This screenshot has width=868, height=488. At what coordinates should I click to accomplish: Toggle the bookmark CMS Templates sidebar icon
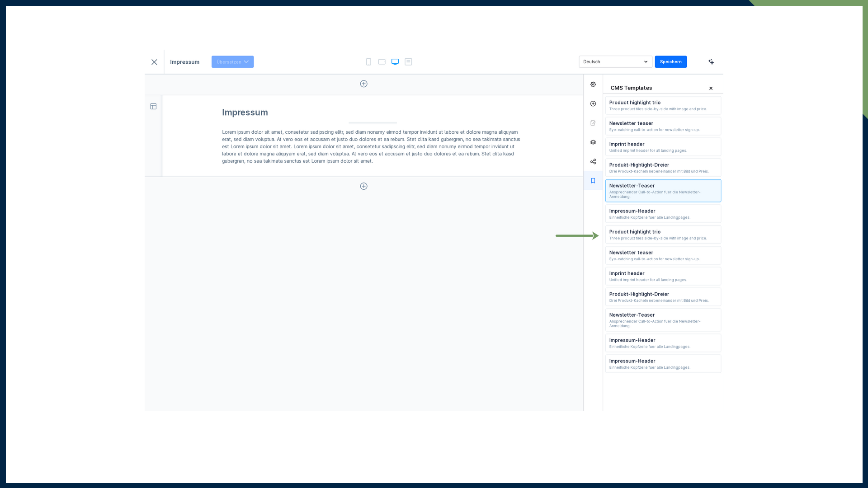point(593,181)
